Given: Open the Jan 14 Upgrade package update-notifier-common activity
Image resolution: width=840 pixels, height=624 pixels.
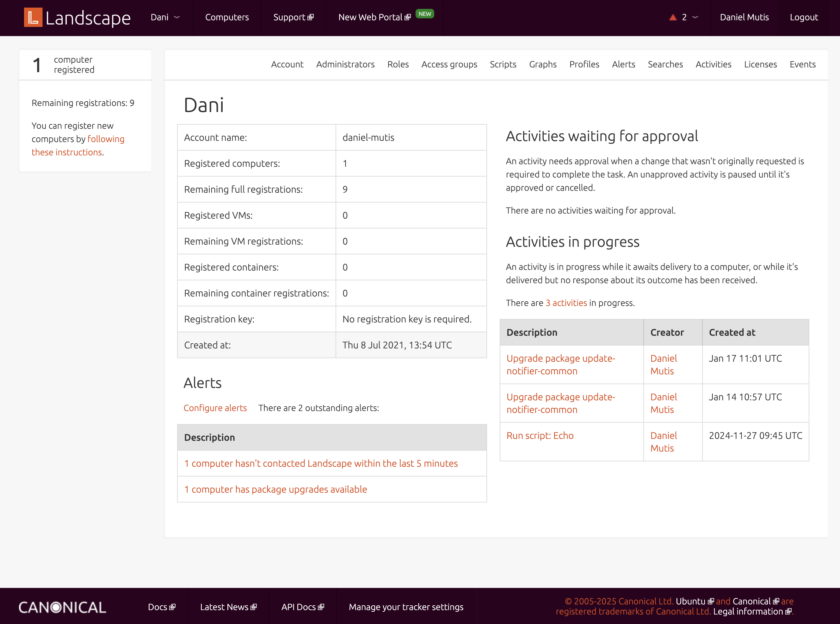Looking at the screenshot, I should click(x=561, y=403).
